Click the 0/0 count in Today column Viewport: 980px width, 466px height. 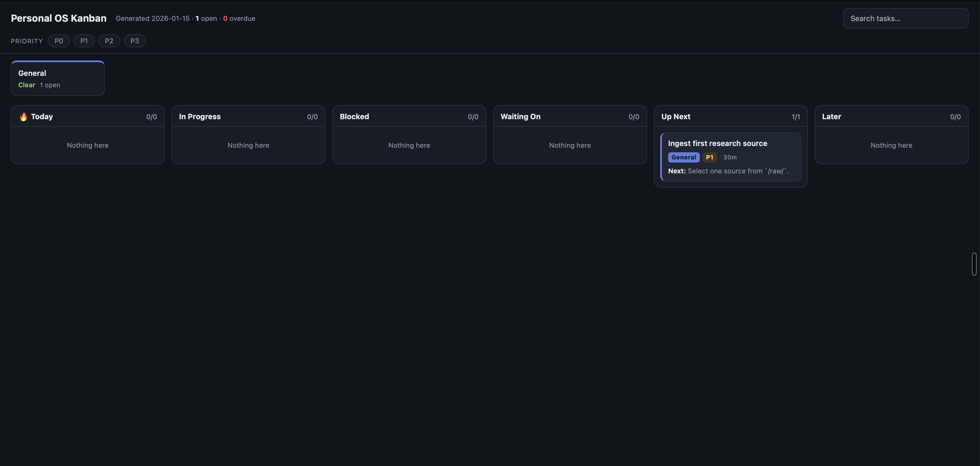tap(151, 117)
